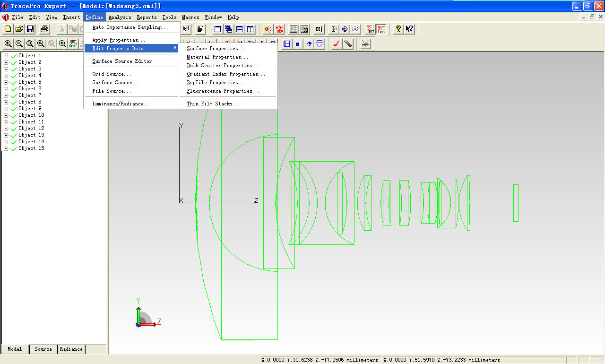Choose Gradient Index Properties menu entry

point(228,74)
